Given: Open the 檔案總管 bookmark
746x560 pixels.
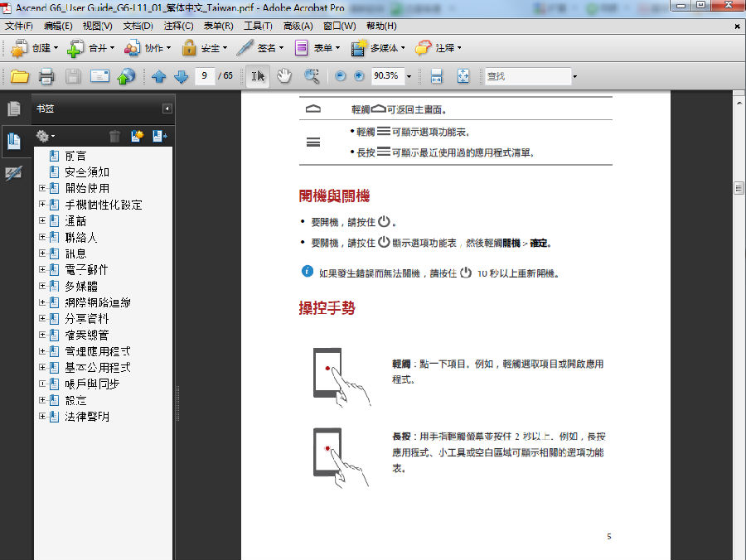Looking at the screenshot, I should pyautogui.click(x=87, y=336).
